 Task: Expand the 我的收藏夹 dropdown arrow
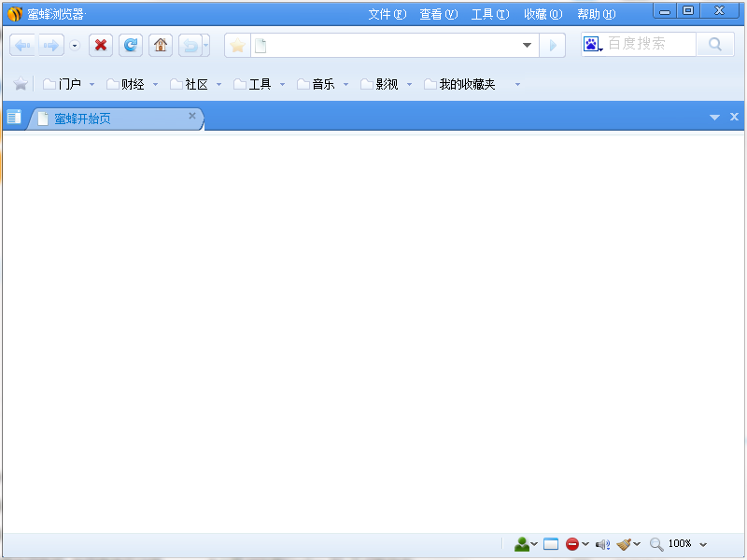[x=516, y=83]
